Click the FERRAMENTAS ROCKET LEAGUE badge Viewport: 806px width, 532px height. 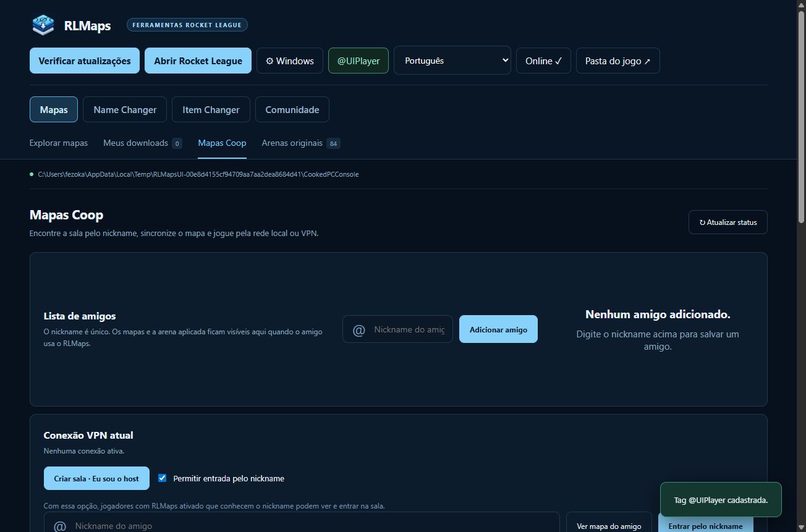[187, 25]
